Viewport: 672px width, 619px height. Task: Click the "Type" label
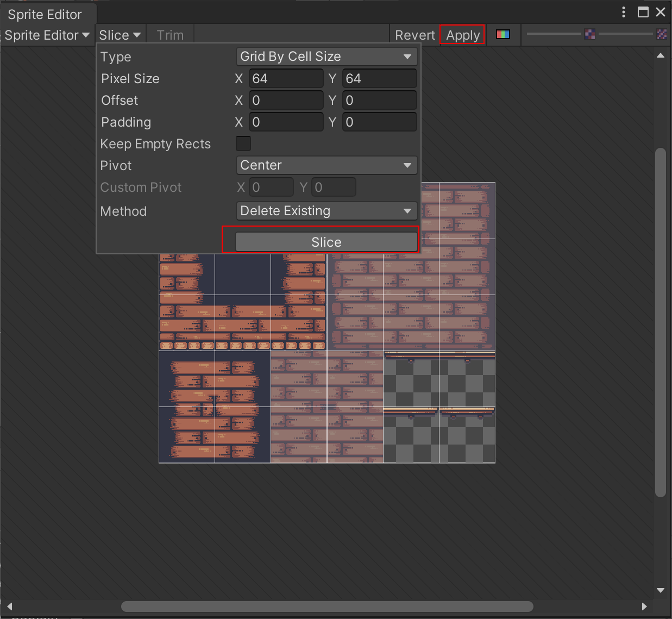[116, 57]
